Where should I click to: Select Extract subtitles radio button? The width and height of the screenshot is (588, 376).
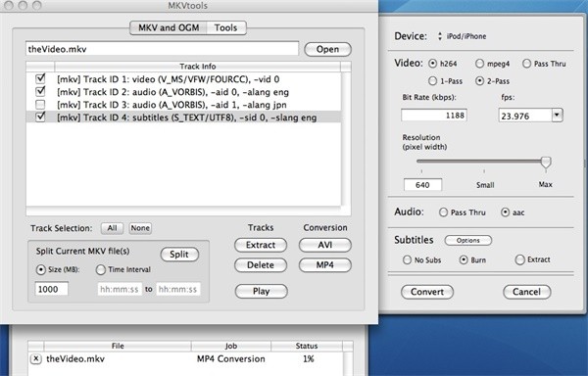[519, 259]
